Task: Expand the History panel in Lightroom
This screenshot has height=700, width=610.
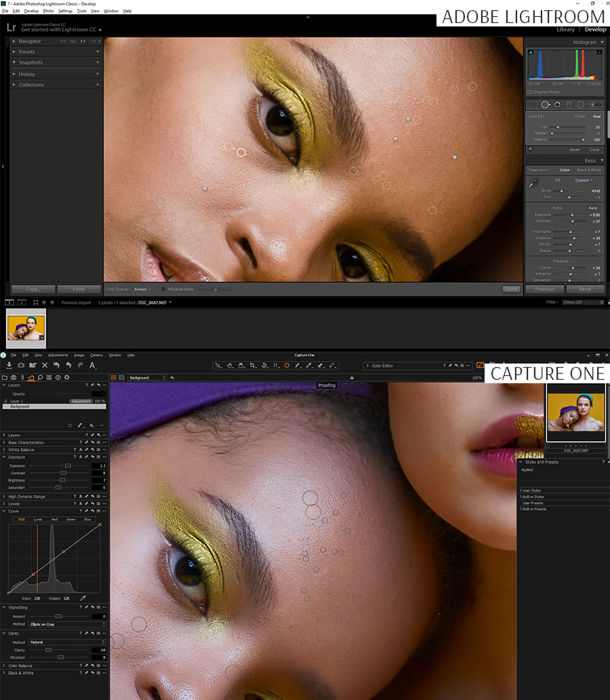Action: click(x=14, y=74)
